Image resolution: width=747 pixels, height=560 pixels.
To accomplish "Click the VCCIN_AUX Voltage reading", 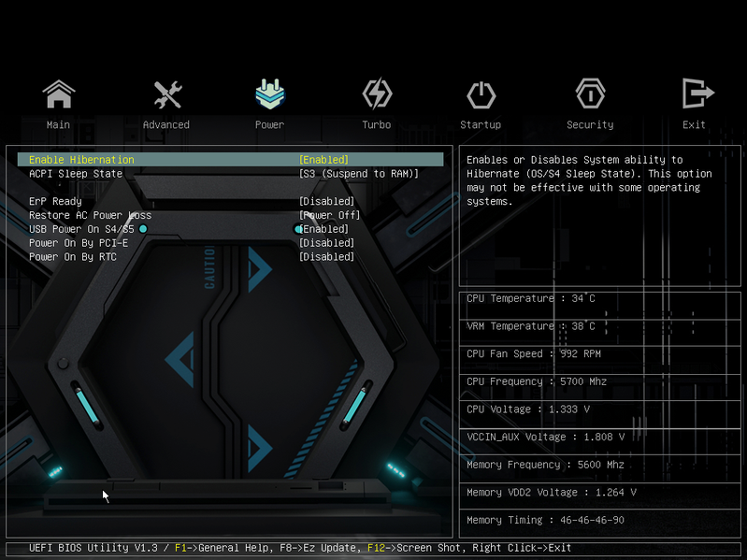I will click(545, 437).
